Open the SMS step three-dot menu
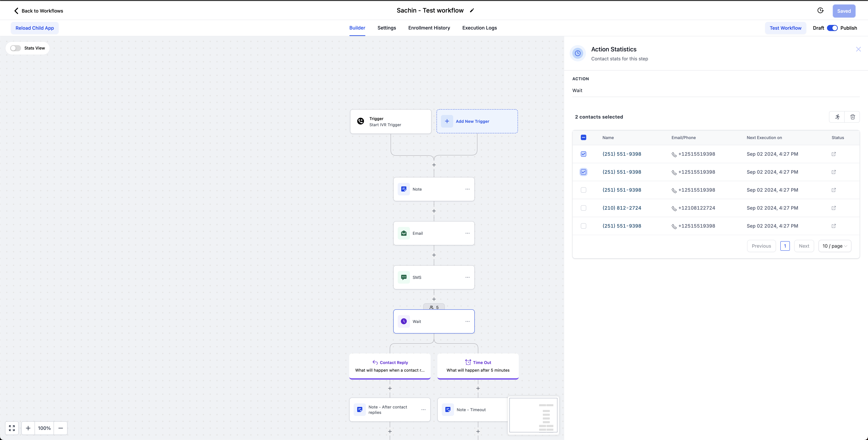 (x=467, y=277)
